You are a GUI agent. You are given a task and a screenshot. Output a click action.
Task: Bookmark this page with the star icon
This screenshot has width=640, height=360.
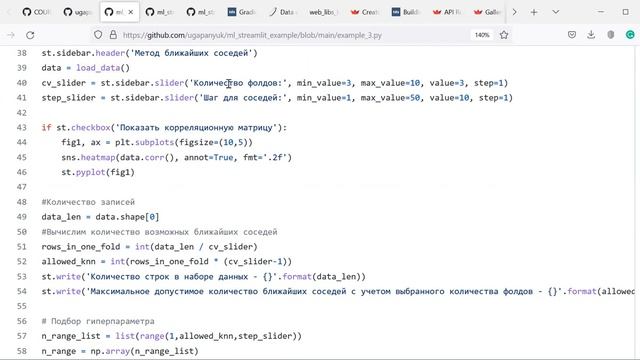(x=504, y=35)
